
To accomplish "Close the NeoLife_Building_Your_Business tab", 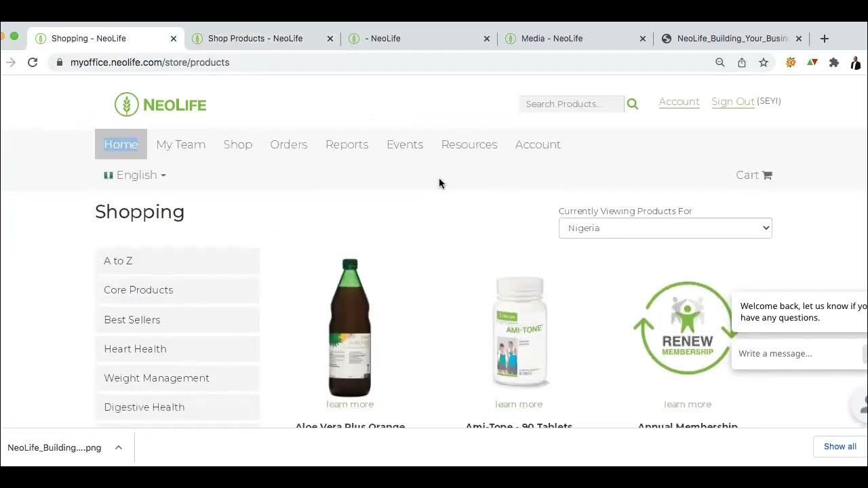I will [799, 39].
